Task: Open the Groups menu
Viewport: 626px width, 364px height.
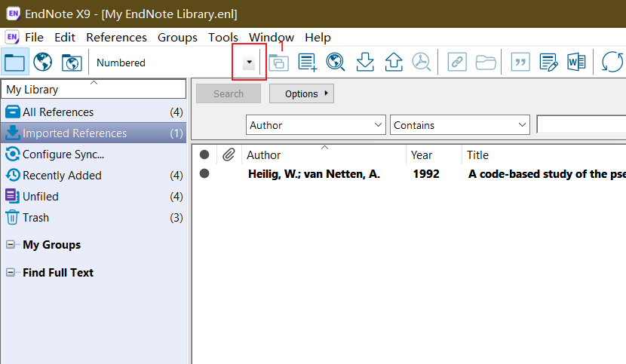Action: tap(177, 38)
